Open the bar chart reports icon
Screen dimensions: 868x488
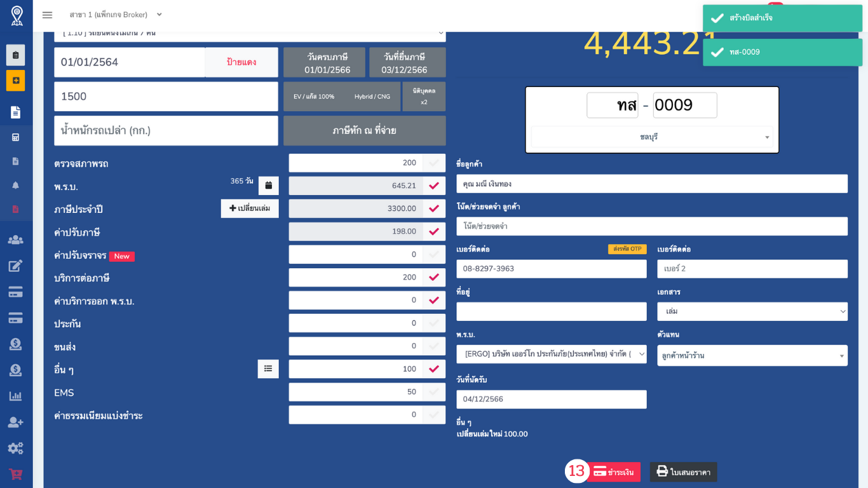16,396
